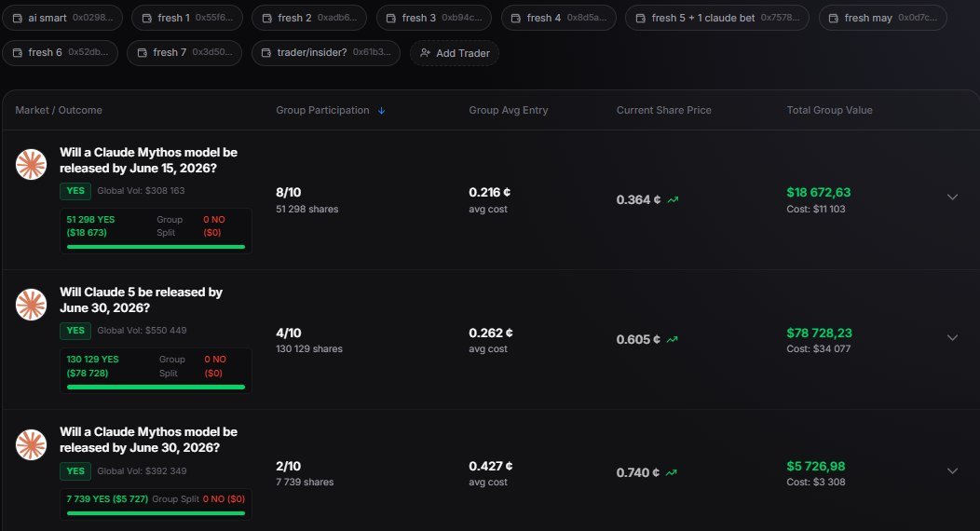Click the add-person icon on Add Trader
This screenshot has width=980, height=531.
[x=425, y=53]
